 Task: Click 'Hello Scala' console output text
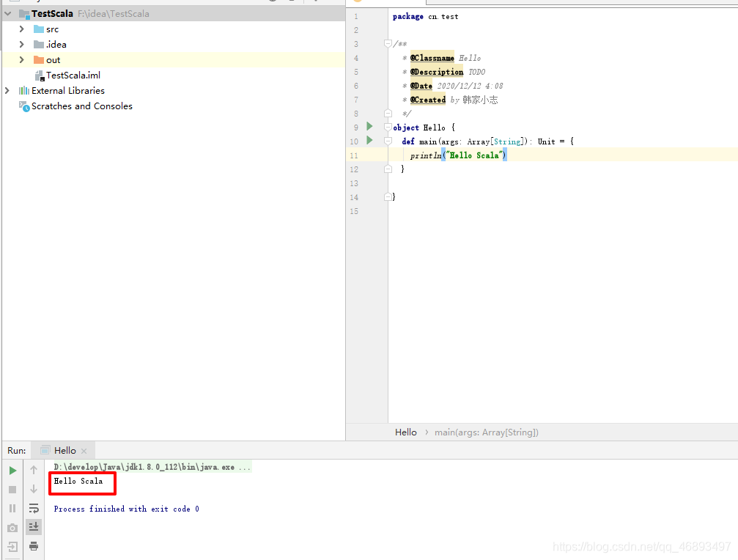[x=78, y=481]
